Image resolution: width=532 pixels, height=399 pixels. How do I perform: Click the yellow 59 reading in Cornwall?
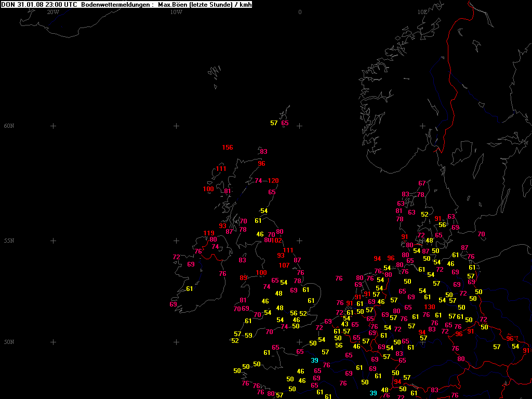[248, 336]
